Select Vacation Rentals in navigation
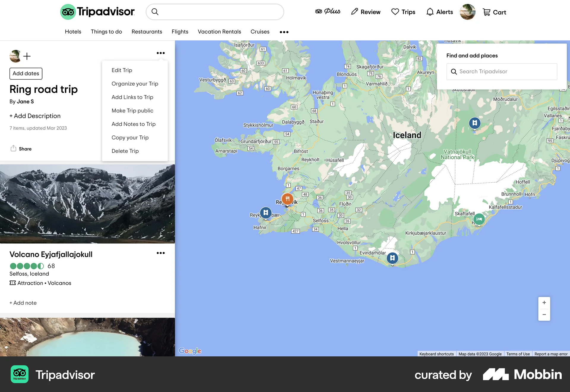 [219, 32]
